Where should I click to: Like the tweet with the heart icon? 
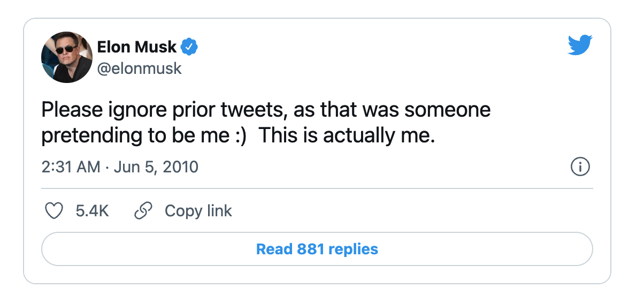click(x=53, y=211)
